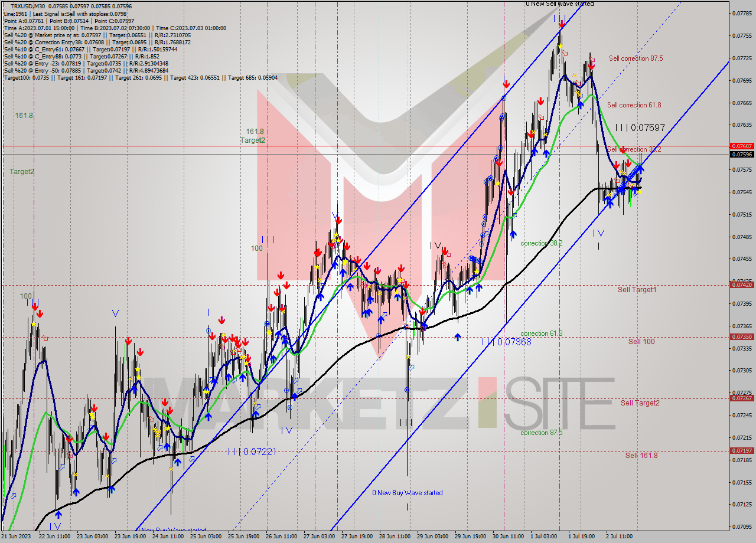Click the 0.07485 price axis value
This screenshot has width=756, height=543.
point(742,237)
